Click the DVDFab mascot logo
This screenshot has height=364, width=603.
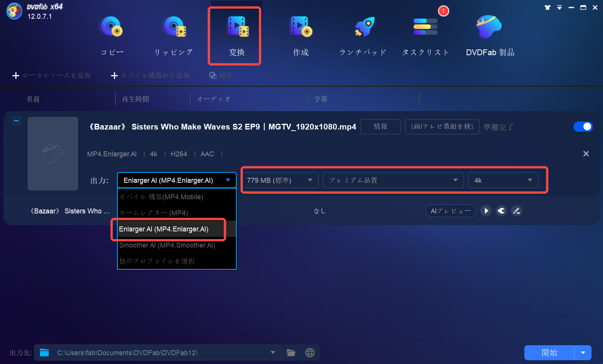click(x=14, y=11)
